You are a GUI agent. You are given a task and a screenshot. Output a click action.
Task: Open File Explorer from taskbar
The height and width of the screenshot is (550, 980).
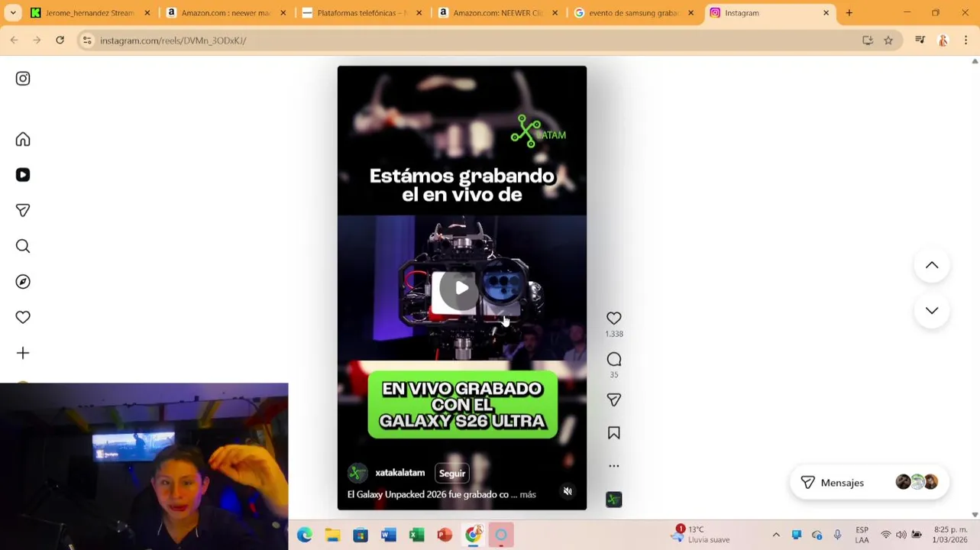[332, 535]
